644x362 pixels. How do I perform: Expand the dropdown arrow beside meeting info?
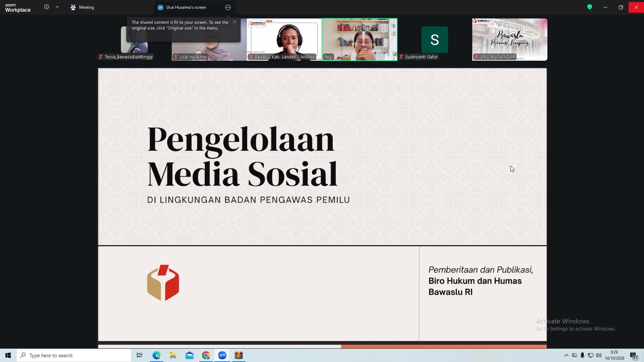pos(57,7)
